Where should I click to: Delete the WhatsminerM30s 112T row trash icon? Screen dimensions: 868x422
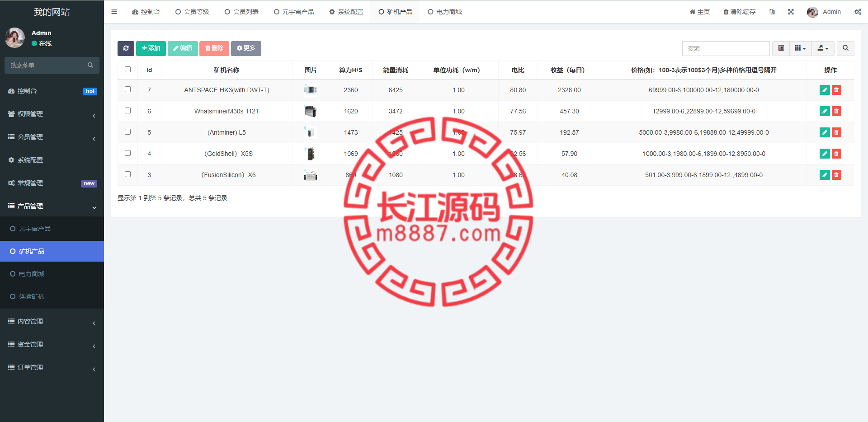pyautogui.click(x=836, y=111)
